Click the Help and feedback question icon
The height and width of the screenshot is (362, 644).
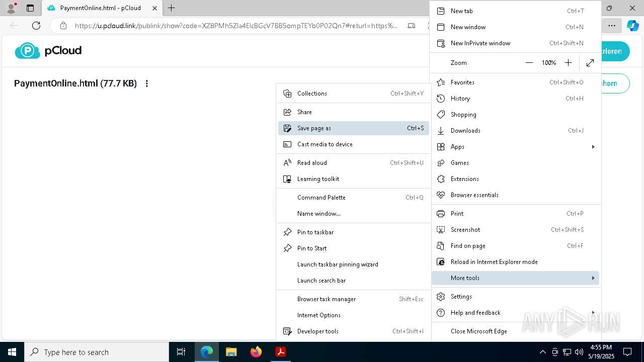(441, 313)
